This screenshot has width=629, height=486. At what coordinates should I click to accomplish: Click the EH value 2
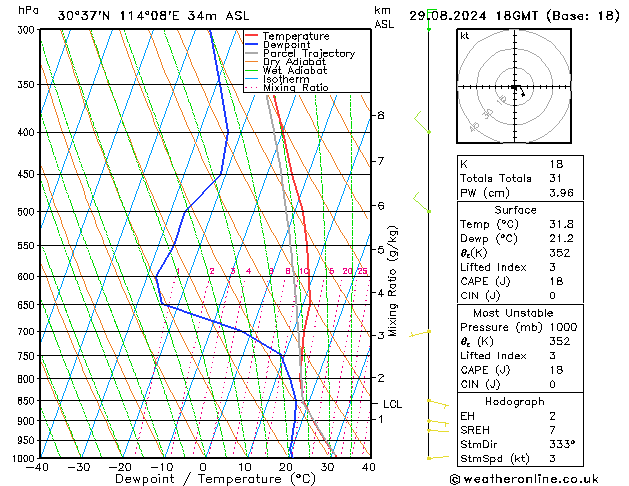[553, 416]
